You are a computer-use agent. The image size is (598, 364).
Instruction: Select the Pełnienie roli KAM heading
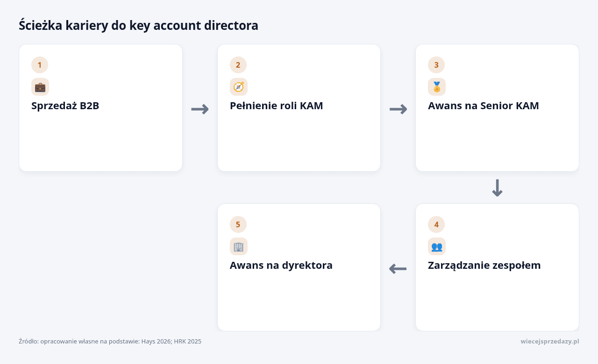pyautogui.click(x=277, y=106)
